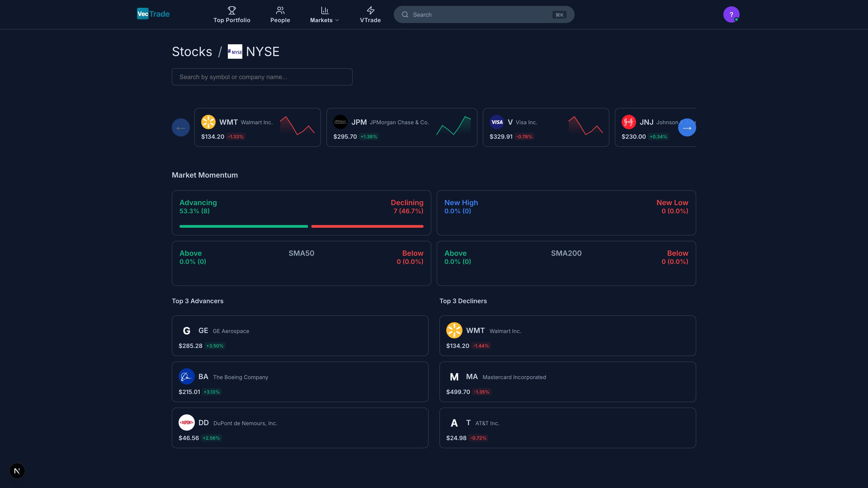
Task: Click the GE letter logo in Top Advancers
Action: click(187, 331)
